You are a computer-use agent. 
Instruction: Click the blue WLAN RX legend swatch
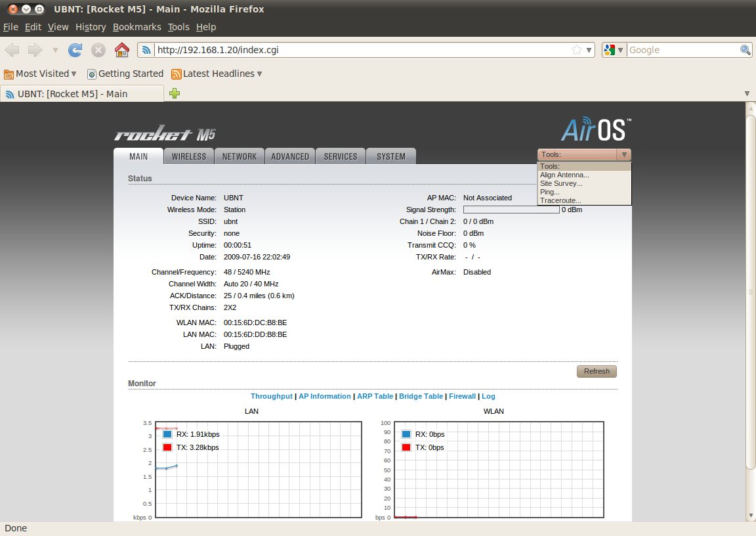(x=406, y=434)
